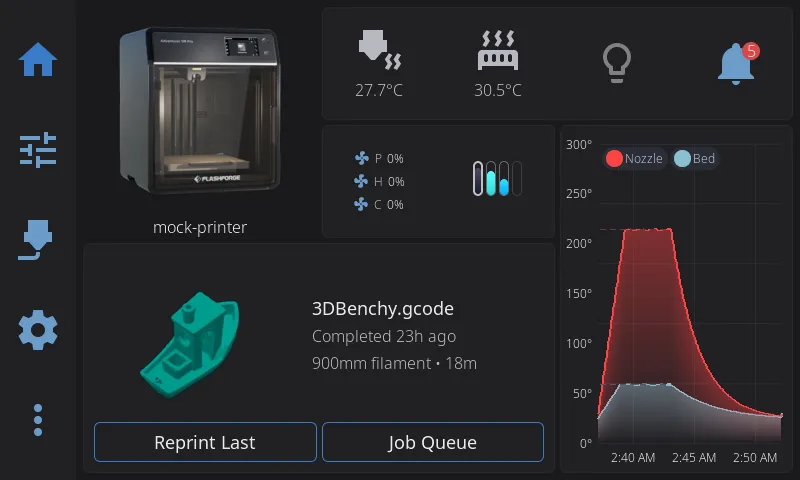The image size is (800, 480).
Task: Click the Flashforge printer image
Action: (x=199, y=110)
